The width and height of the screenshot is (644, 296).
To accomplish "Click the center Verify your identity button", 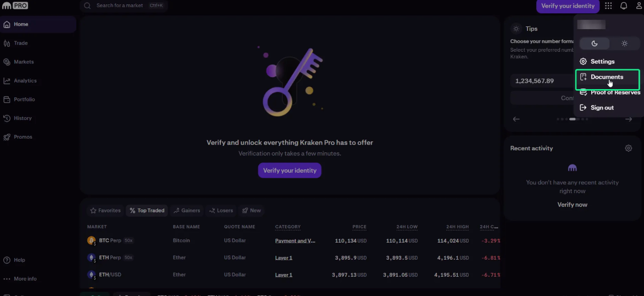I will tap(290, 171).
